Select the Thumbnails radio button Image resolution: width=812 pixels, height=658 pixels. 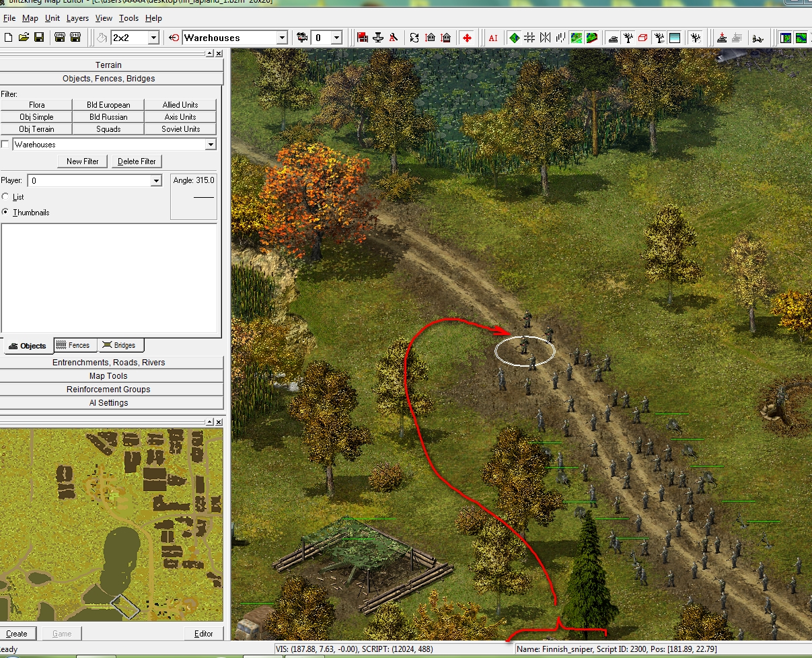pos(6,213)
